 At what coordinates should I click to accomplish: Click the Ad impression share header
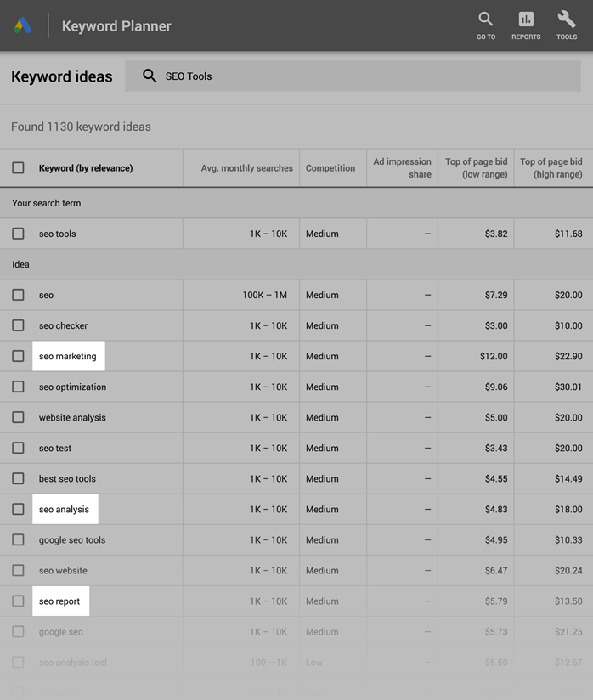pyautogui.click(x=403, y=168)
